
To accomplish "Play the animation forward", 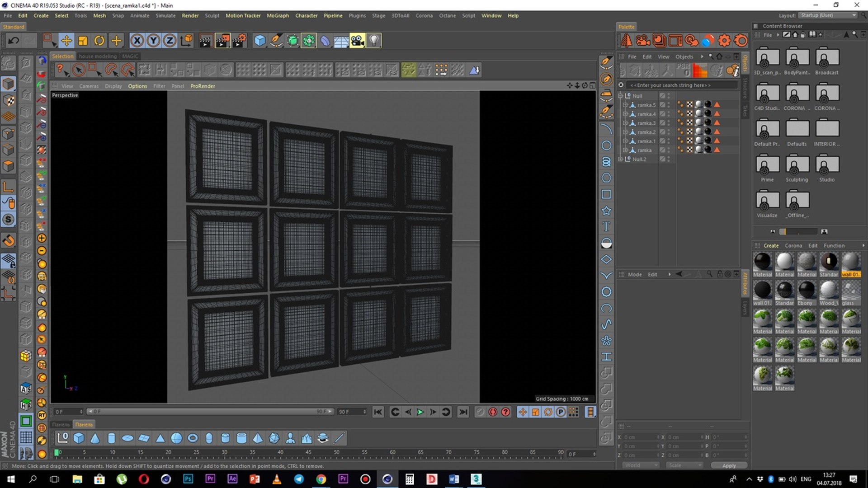I will [420, 412].
